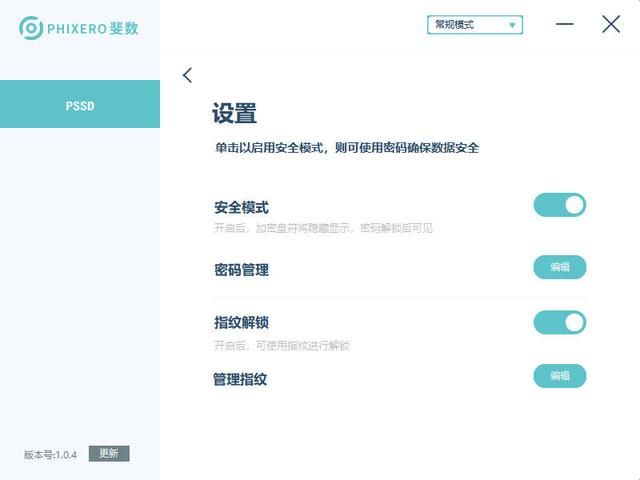The width and height of the screenshot is (640, 480).
Task: Click 编辑 button for 密码管理
Action: [560, 267]
